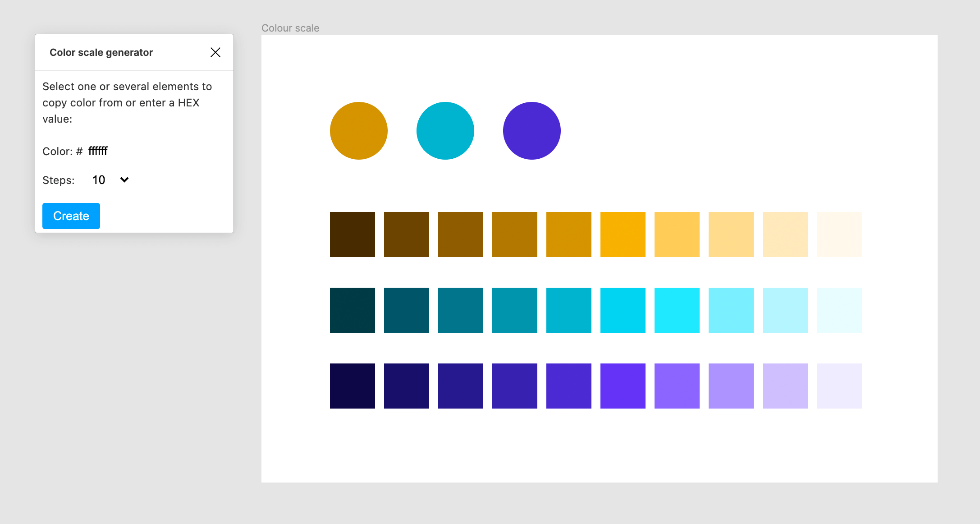The height and width of the screenshot is (524, 980).
Task: Select the purple circle
Action: point(532,131)
